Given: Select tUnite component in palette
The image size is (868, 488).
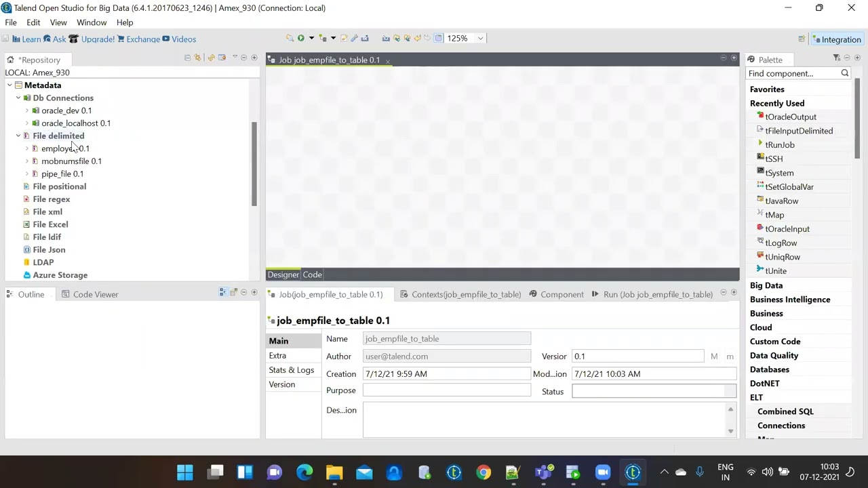Looking at the screenshot, I should click(x=775, y=271).
